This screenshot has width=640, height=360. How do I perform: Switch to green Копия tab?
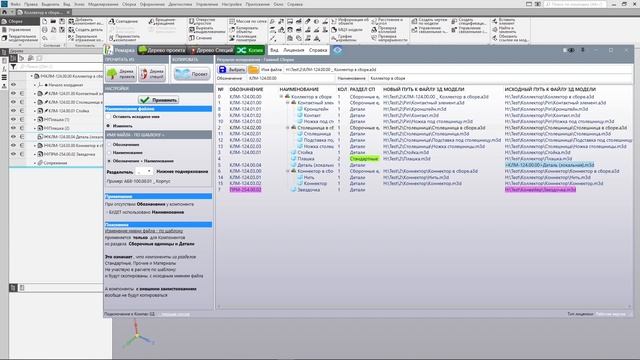[251, 50]
